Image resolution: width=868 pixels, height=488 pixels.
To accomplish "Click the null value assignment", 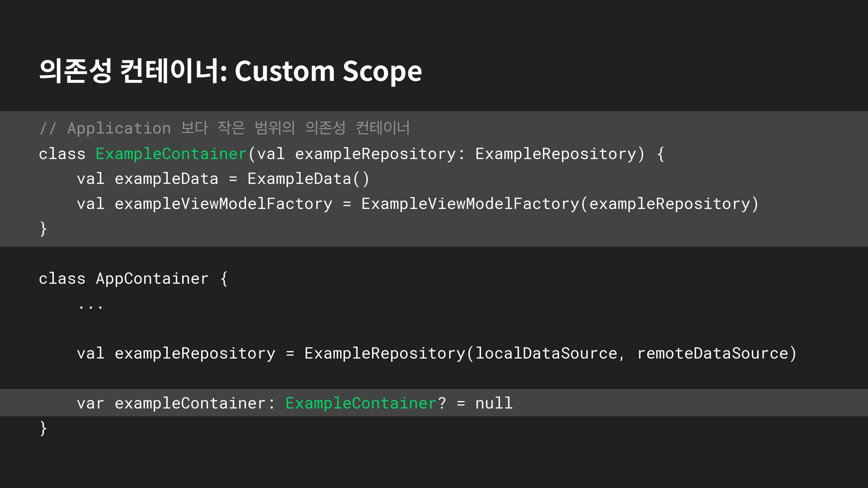I will [494, 403].
